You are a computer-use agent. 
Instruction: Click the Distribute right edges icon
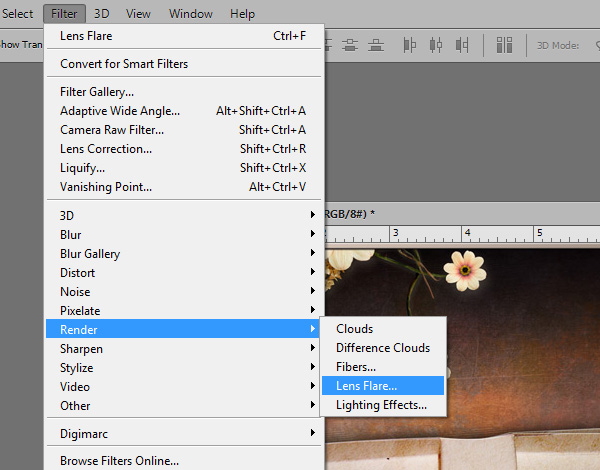[462, 45]
